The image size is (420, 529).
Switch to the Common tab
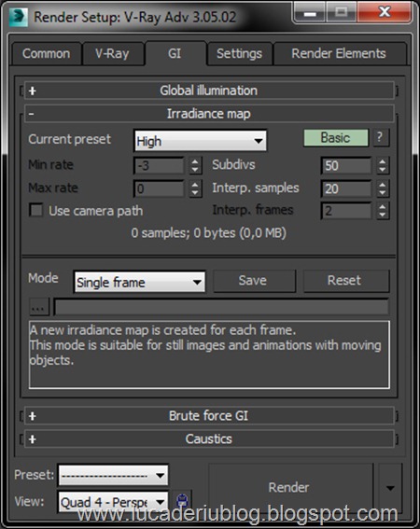[47, 53]
